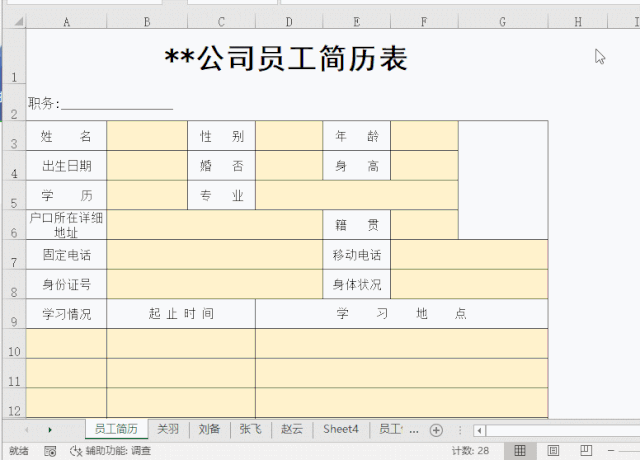The width and height of the screenshot is (640, 460).
Task: Click the tab bar resize handle dots
Action: coord(460,430)
